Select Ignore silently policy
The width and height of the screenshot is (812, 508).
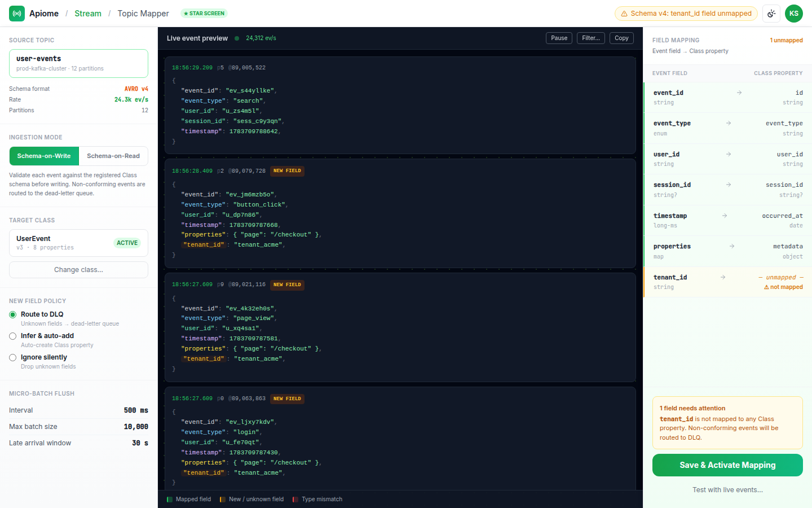point(13,357)
